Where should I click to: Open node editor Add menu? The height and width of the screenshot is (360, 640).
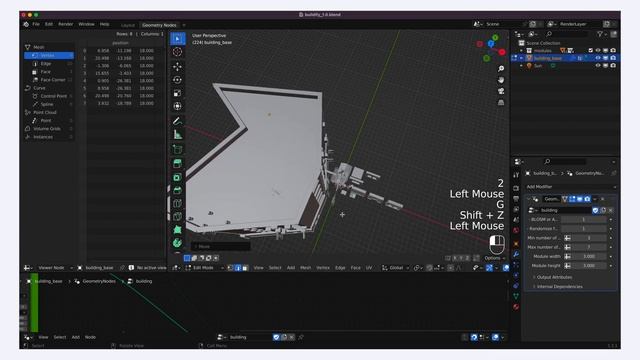(x=76, y=338)
